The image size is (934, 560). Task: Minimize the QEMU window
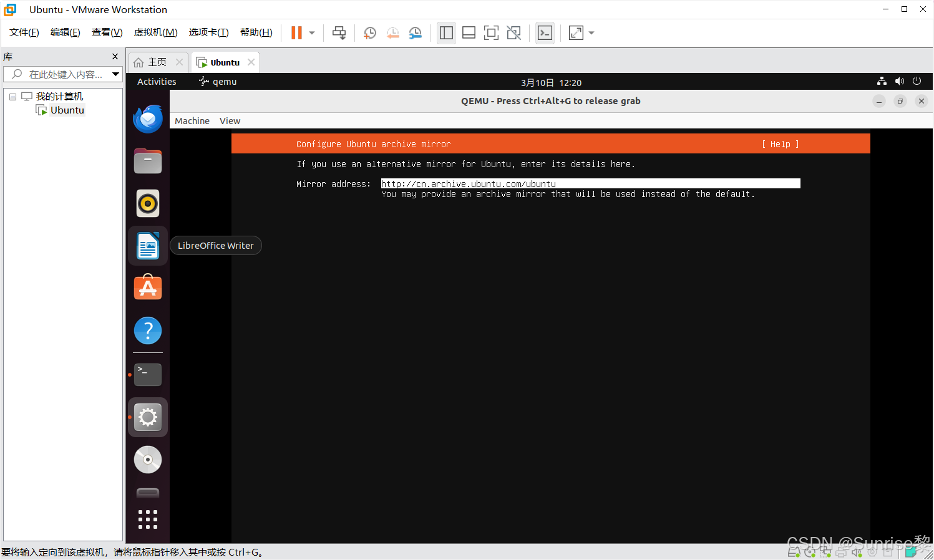click(879, 101)
